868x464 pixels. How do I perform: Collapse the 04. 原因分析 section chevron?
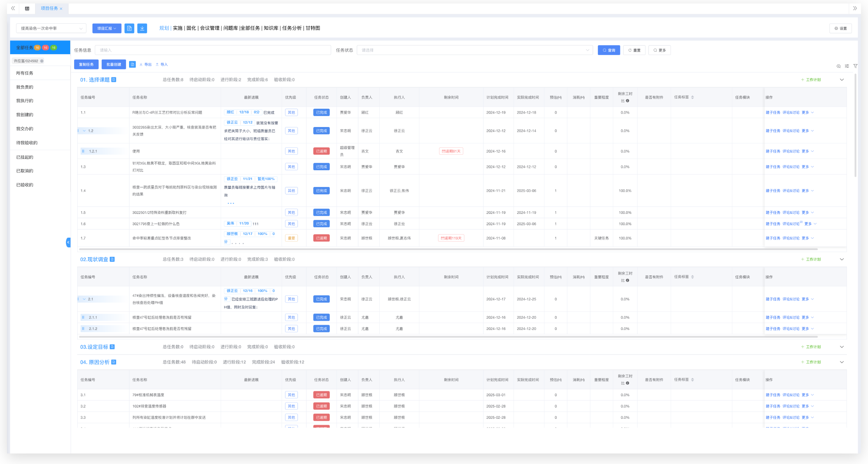click(842, 362)
